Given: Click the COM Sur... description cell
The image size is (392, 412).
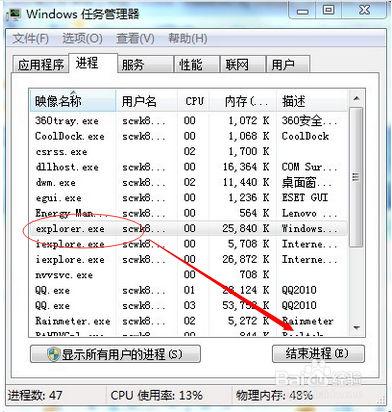Looking at the screenshot, I should (x=309, y=167).
